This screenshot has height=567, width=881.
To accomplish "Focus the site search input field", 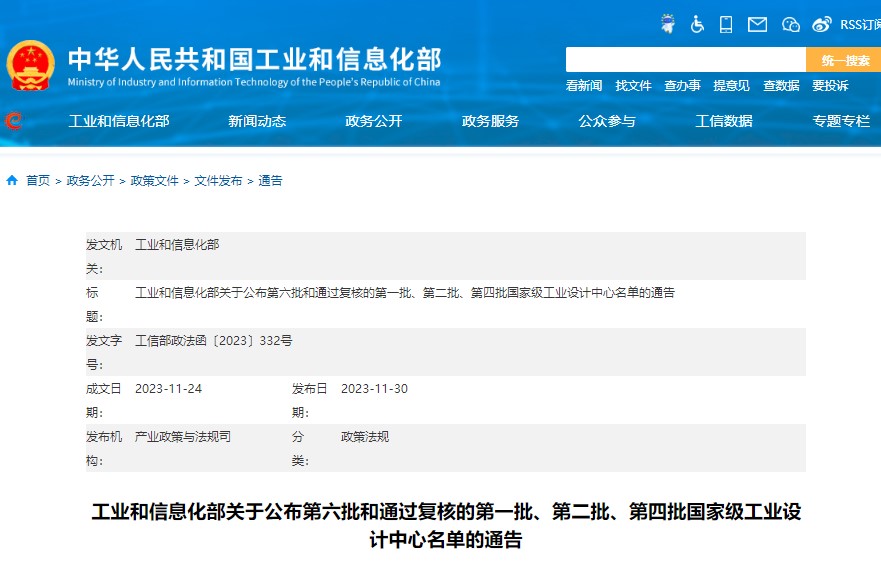I will coord(685,60).
